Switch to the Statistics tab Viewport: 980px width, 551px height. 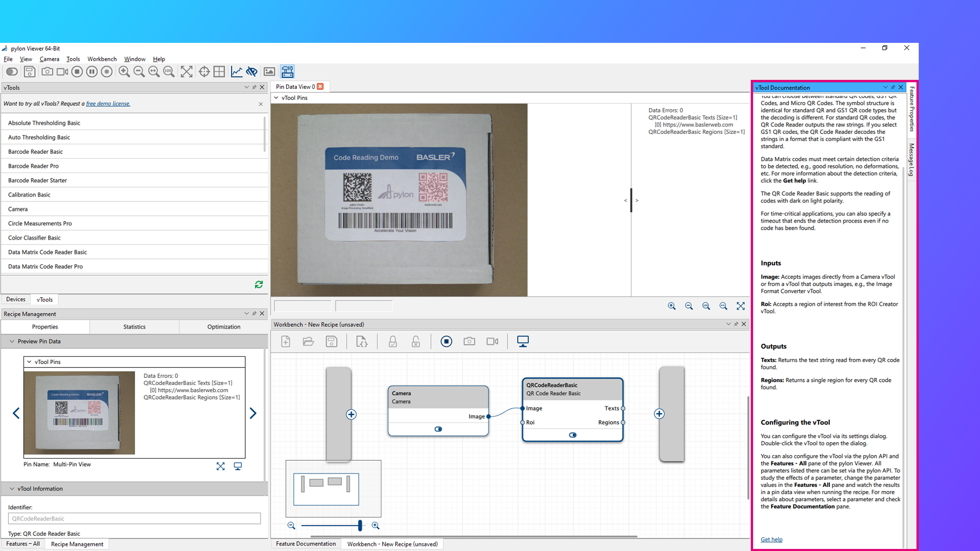tap(134, 327)
